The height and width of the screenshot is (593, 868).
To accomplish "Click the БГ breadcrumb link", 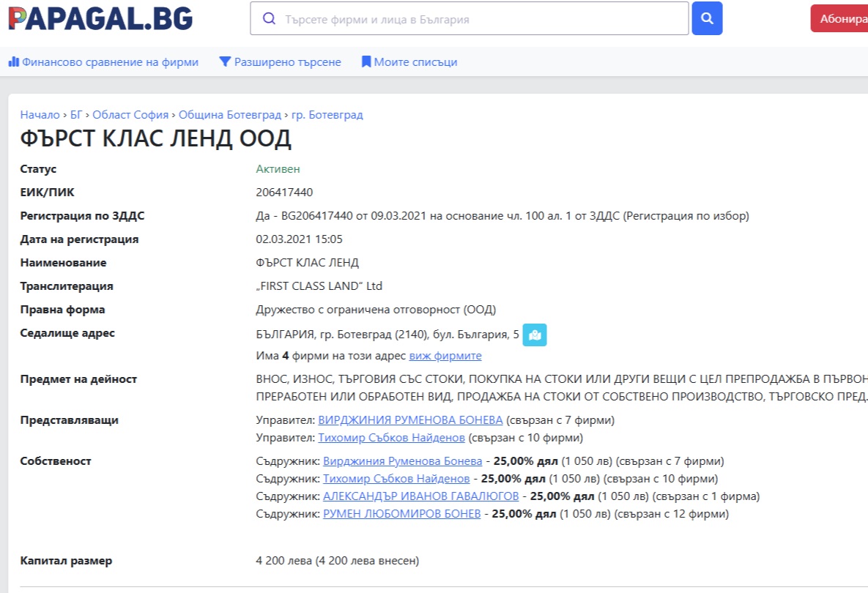I will click(x=76, y=115).
